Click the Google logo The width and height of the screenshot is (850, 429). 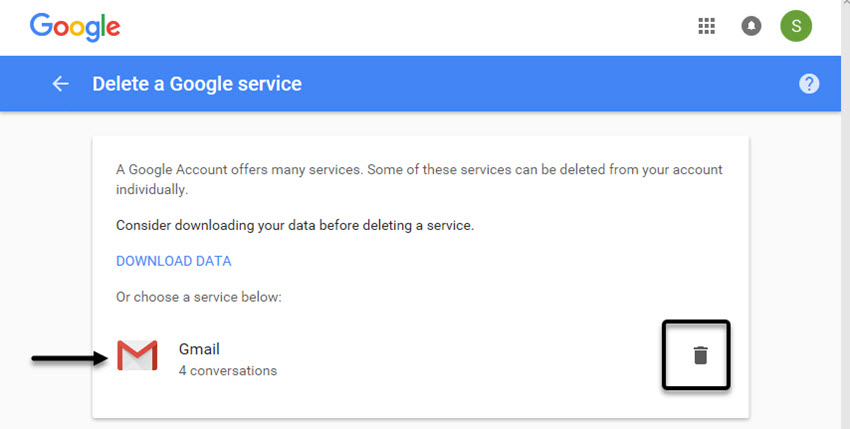(x=75, y=27)
